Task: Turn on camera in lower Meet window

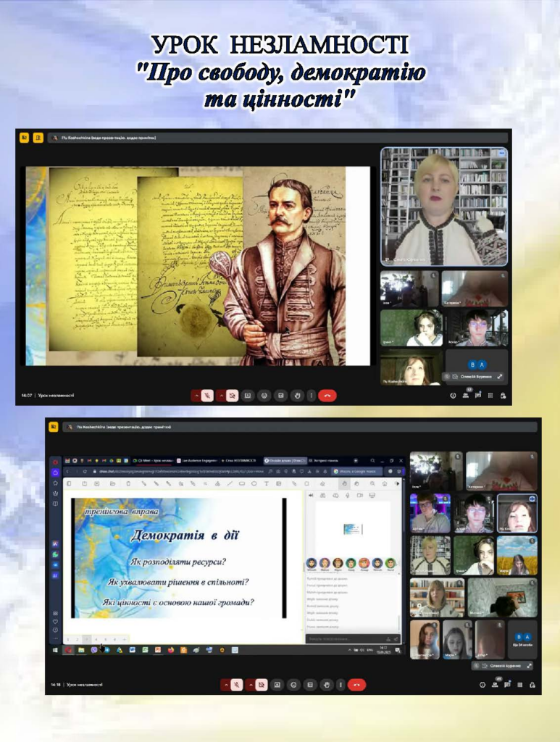Action: 261,684
